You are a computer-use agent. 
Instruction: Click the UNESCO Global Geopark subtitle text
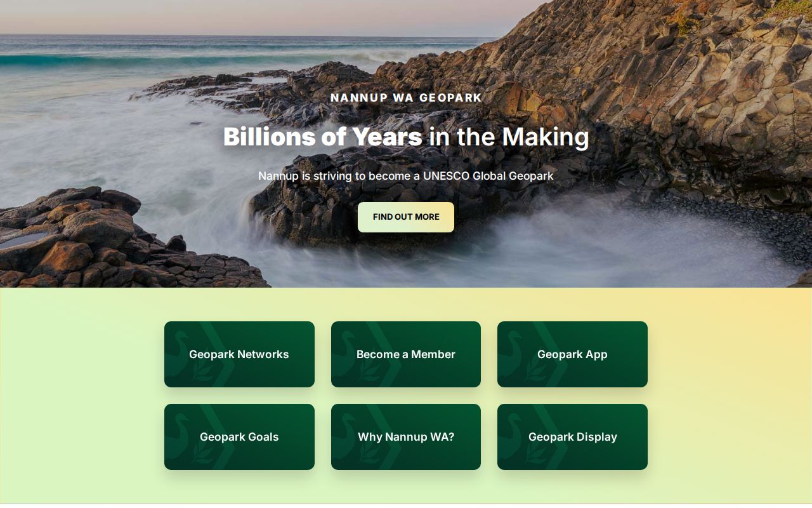tap(406, 176)
